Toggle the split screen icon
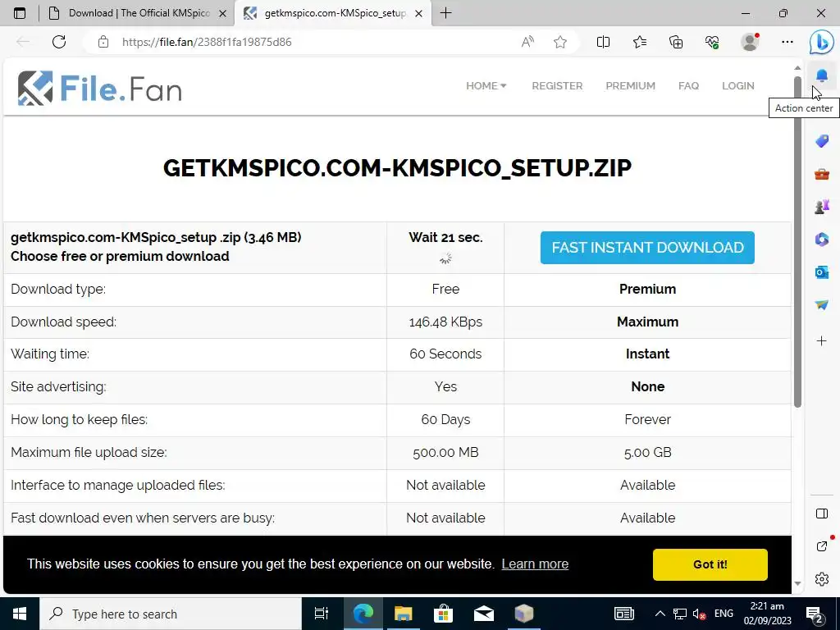 (603, 42)
